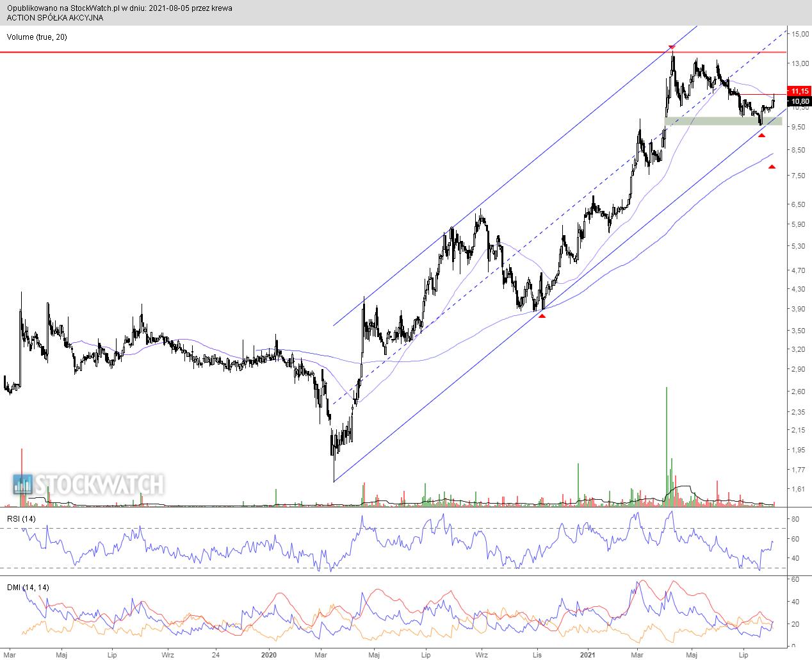The height and width of the screenshot is (660, 812).
Task: Click the 2021 label on time axis
Action: 588,656
